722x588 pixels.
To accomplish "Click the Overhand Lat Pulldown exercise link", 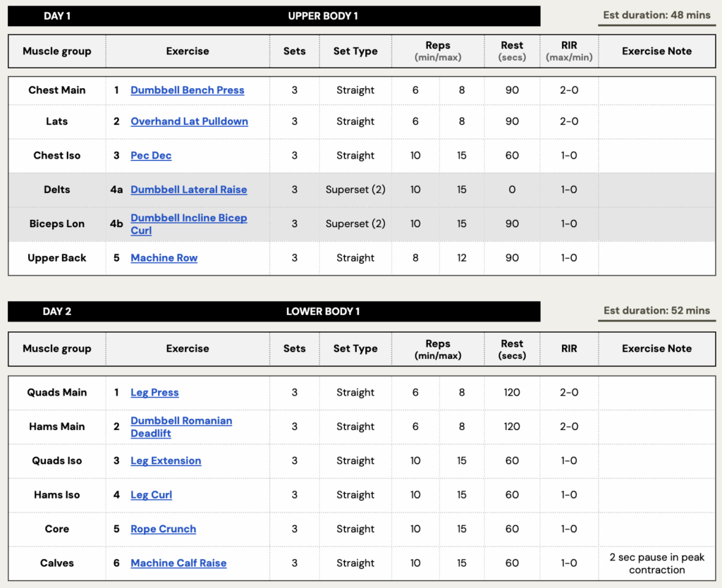I will (x=189, y=121).
